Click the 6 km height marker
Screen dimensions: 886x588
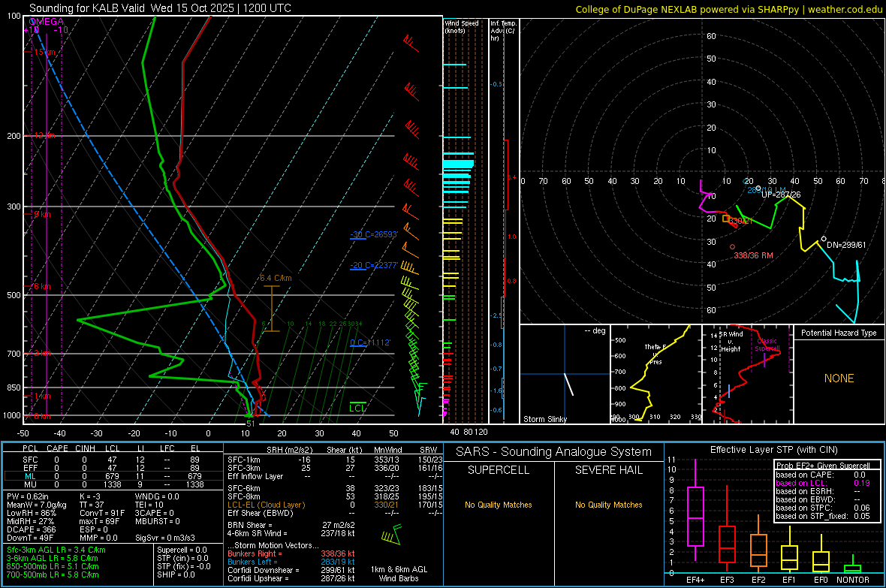42,286
